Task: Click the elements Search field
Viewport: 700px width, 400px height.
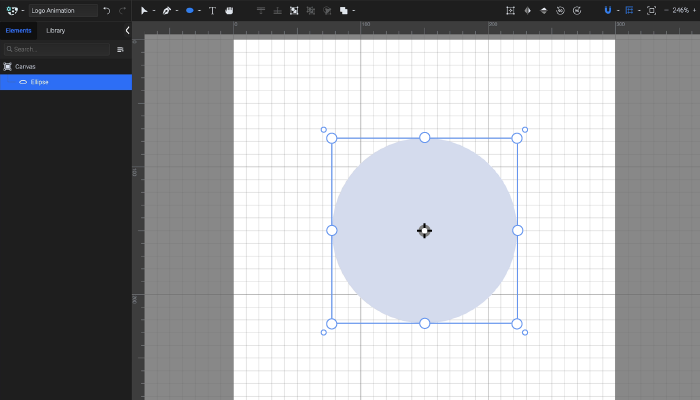Action: (x=57, y=49)
